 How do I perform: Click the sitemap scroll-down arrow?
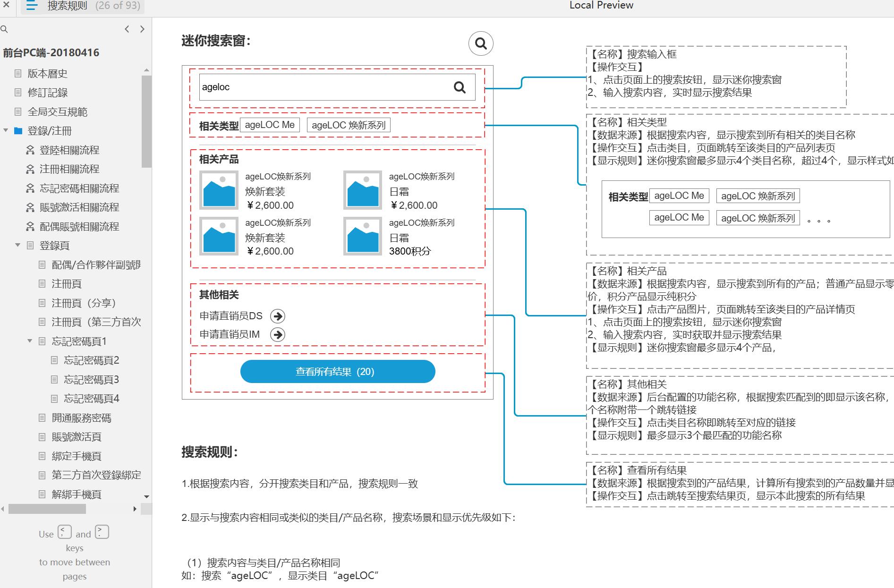[x=146, y=497]
